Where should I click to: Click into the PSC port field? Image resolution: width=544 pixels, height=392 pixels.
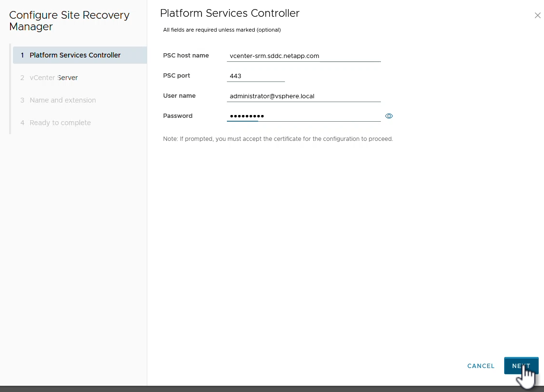pyautogui.click(x=256, y=76)
